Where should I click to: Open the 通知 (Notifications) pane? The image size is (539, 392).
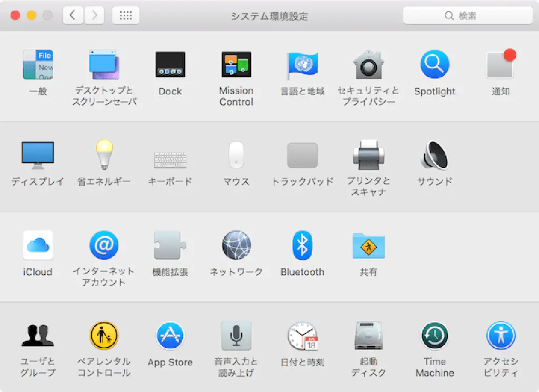[500, 65]
